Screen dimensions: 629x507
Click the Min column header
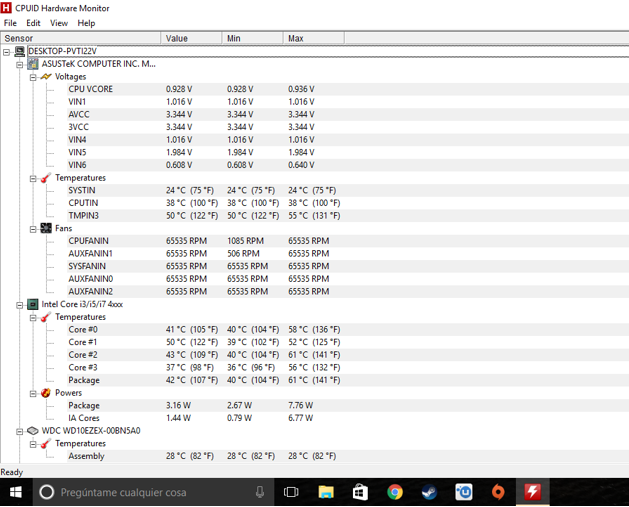coord(252,38)
